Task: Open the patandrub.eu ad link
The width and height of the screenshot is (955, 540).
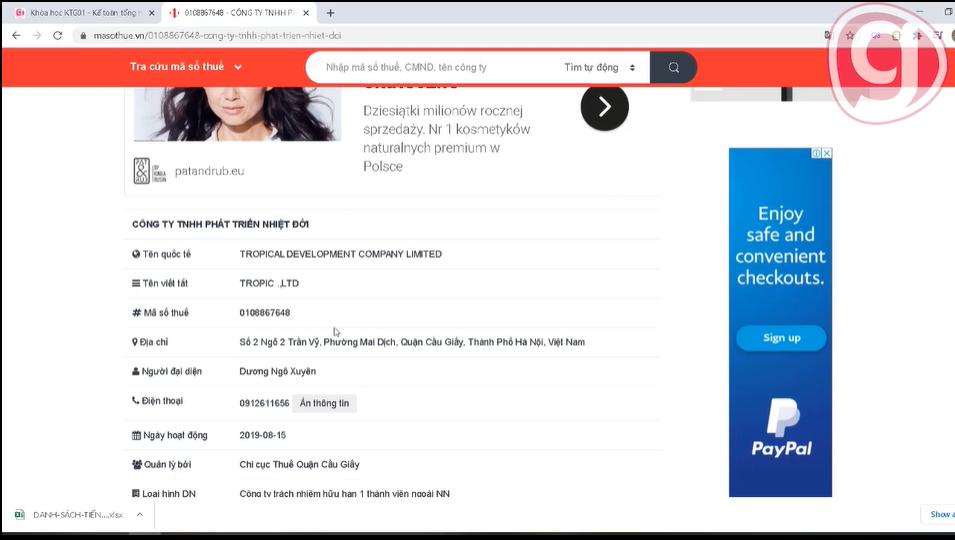Action: (210, 171)
